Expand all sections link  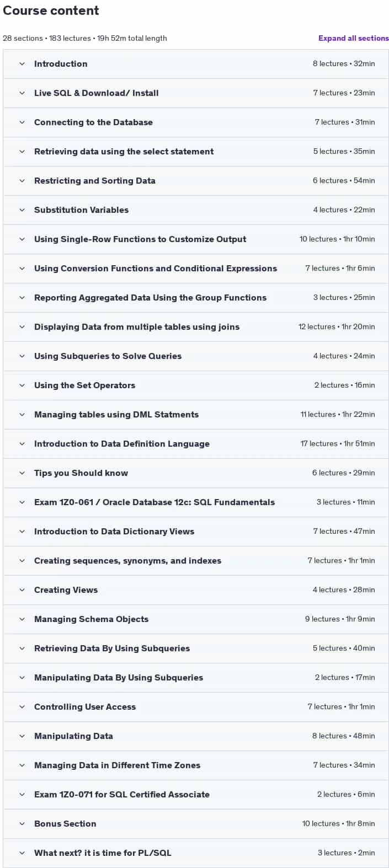pyautogui.click(x=354, y=38)
